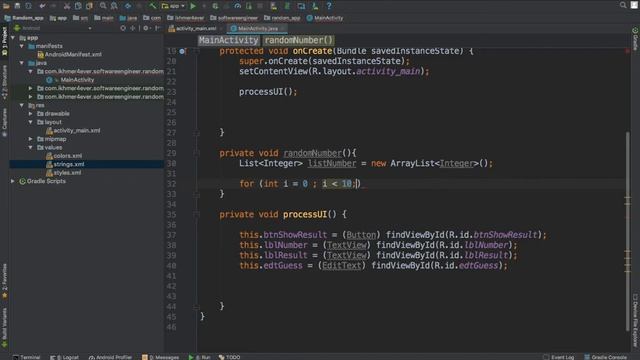
Task: Click the override gutter icon beside onCreate
Action: point(182,51)
